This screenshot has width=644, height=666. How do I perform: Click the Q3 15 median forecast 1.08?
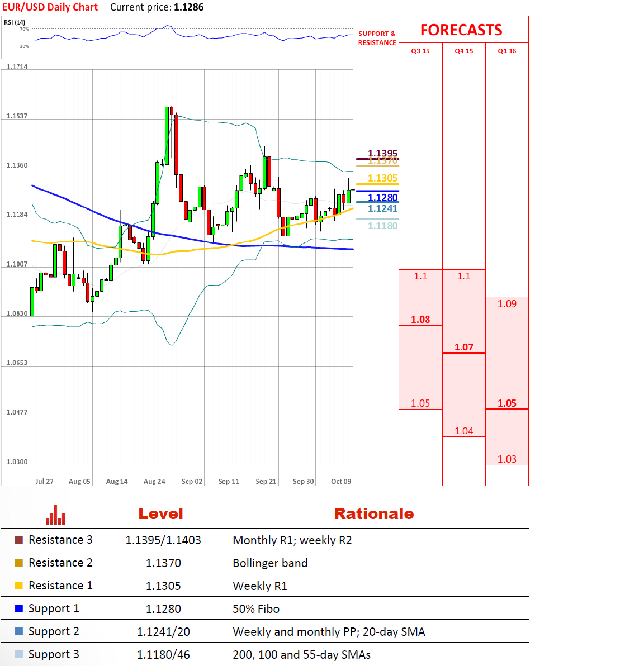[420, 320]
